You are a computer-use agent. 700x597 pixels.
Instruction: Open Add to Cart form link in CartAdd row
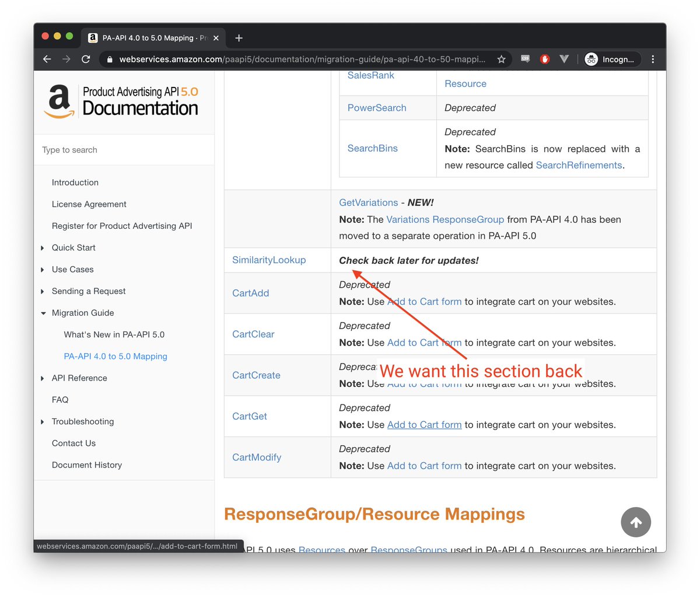click(x=424, y=302)
